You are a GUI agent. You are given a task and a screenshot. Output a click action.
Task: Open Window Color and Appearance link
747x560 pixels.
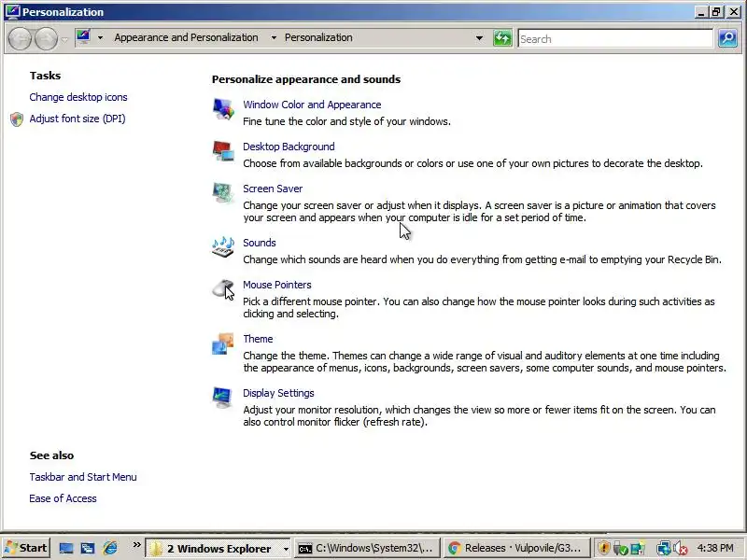pyautogui.click(x=312, y=105)
